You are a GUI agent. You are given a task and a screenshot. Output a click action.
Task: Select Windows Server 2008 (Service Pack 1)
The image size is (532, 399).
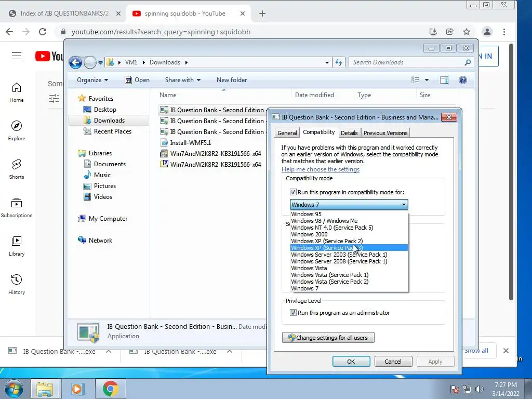click(349, 261)
